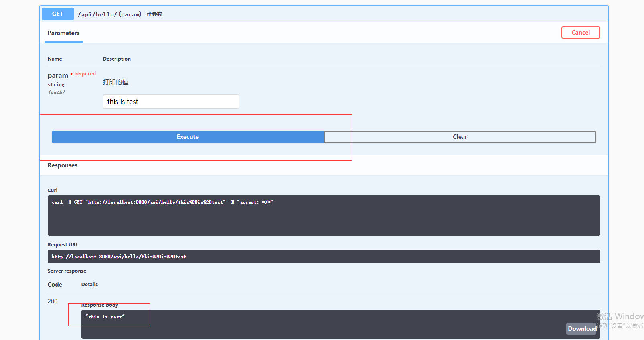This screenshot has width=644, height=340.
Task: Click the red required marker text
Action: coord(85,74)
